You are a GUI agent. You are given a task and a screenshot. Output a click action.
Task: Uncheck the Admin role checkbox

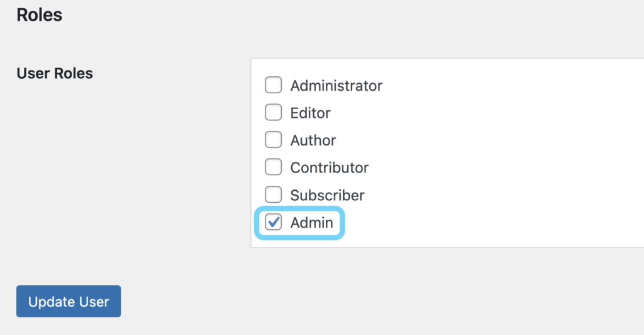(x=273, y=222)
